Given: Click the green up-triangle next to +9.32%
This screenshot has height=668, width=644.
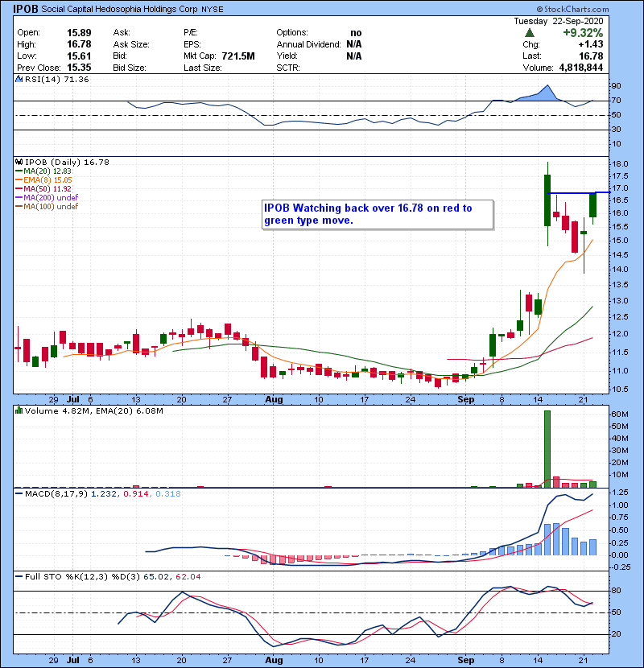Looking at the screenshot, I should click(530, 33).
